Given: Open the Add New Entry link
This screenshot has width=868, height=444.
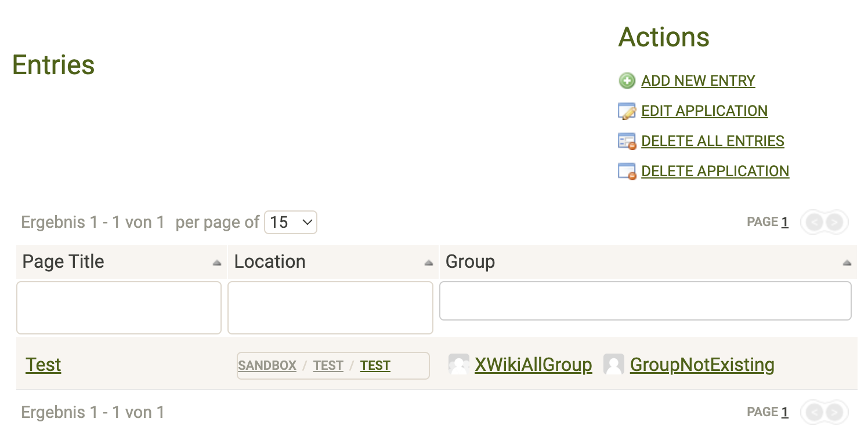Looking at the screenshot, I should [x=698, y=81].
